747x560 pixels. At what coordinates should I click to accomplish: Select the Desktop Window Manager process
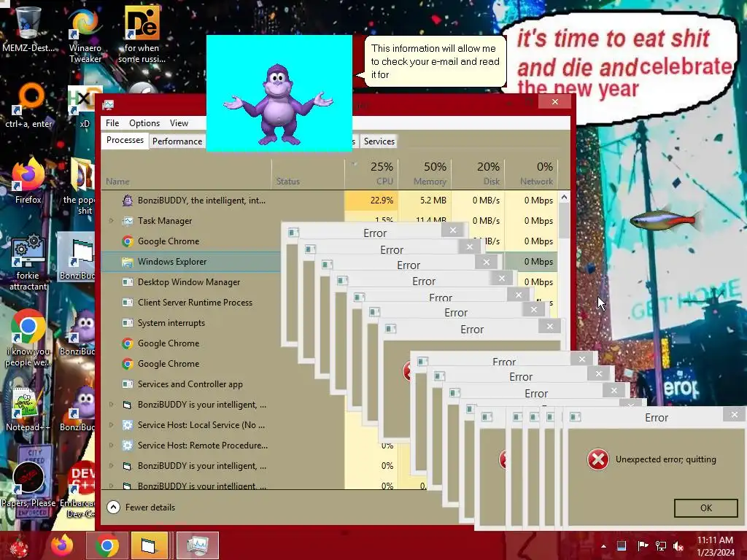(190, 282)
